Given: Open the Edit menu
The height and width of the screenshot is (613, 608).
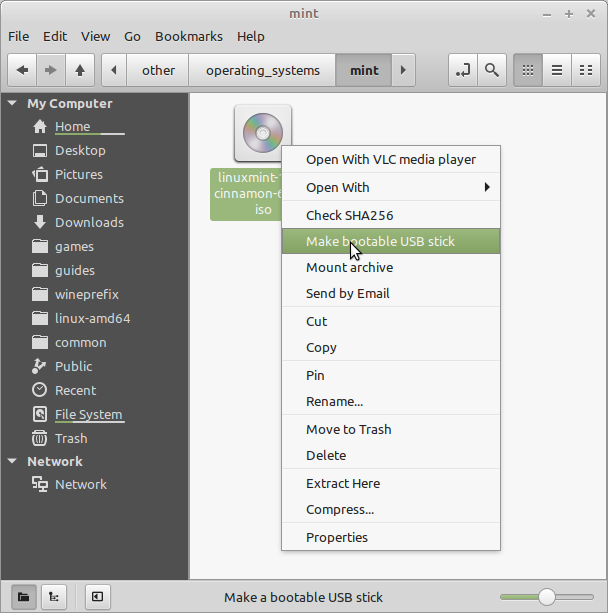Looking at the screenshot, I should click(55, 36).
